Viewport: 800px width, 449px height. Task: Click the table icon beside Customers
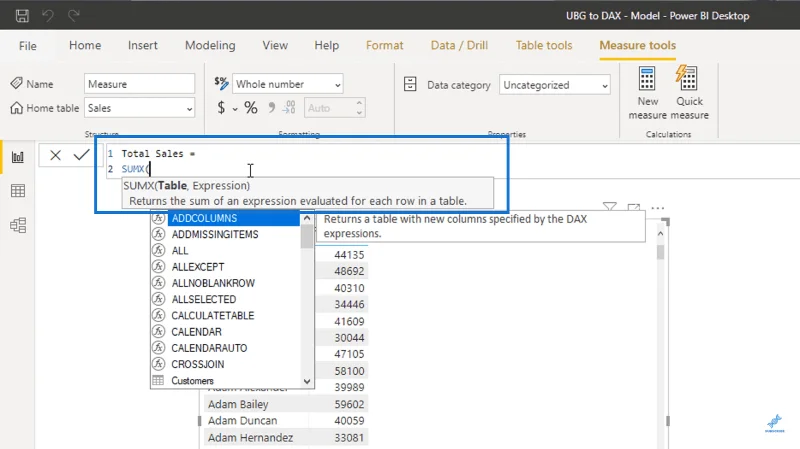(x=158, y=381)
